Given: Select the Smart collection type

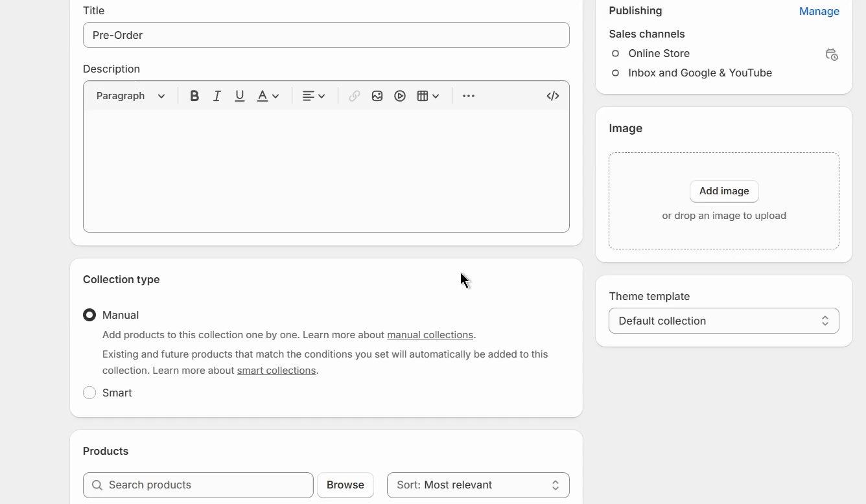Looking at the screenshot, I should coord(89,393).
